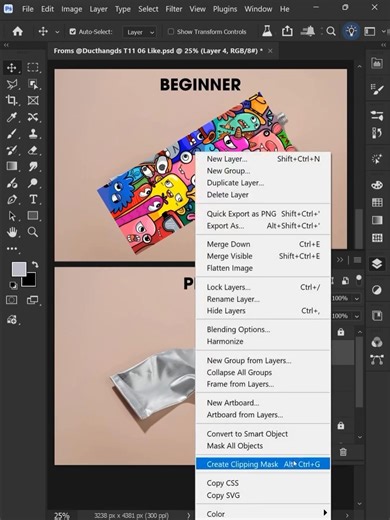
Task: Select the Gradient tool
Action: 12,166
